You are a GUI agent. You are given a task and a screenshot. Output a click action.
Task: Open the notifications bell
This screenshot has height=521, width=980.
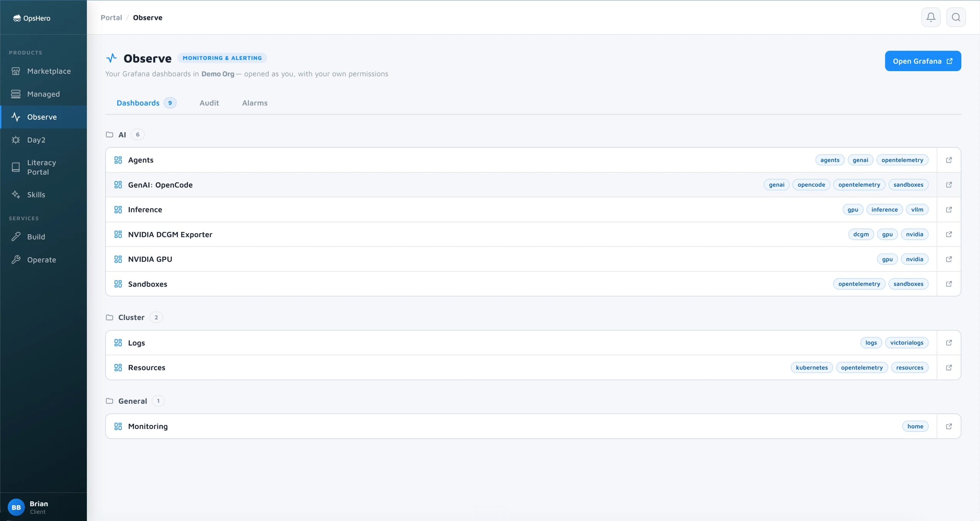coord(931,17)
